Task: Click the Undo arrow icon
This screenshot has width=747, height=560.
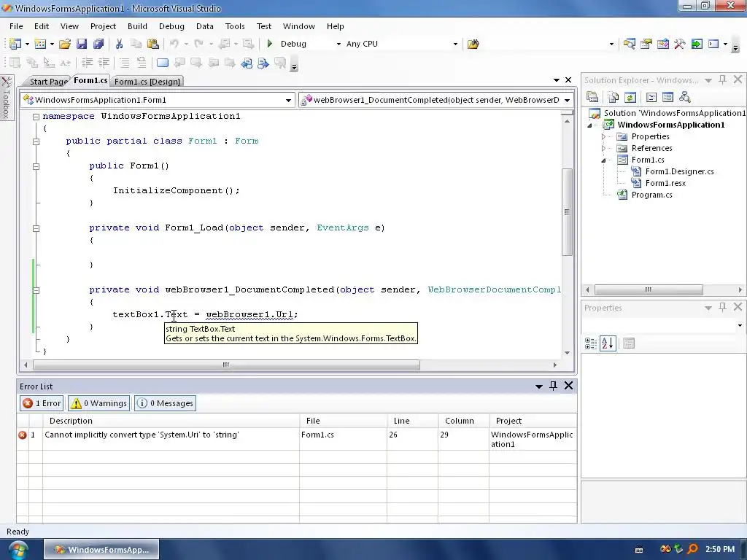Action: tap(174, 44)
